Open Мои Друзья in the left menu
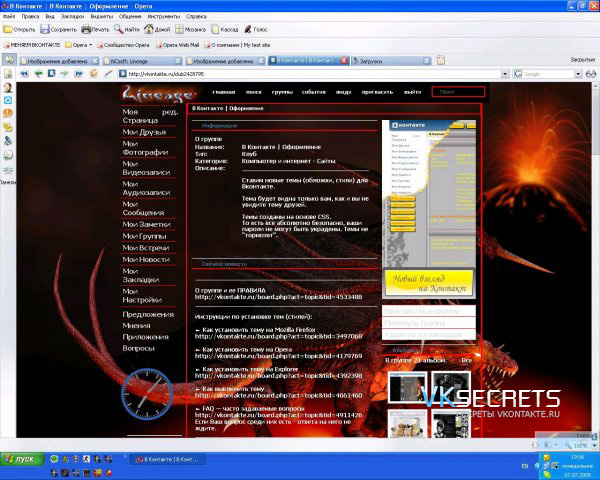600x480 pixels. click(144, 132)
